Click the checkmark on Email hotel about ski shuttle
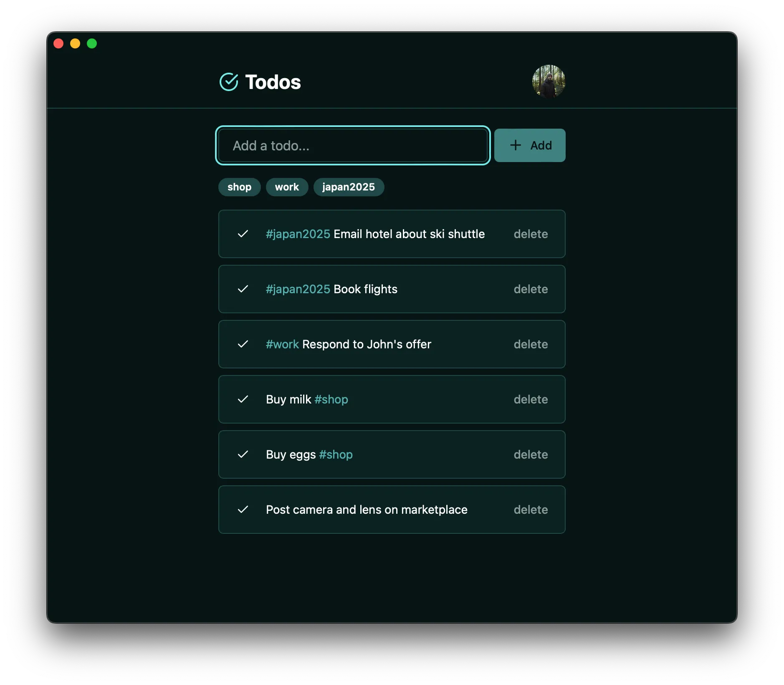The image size is (784, 685). coord(243,234)
